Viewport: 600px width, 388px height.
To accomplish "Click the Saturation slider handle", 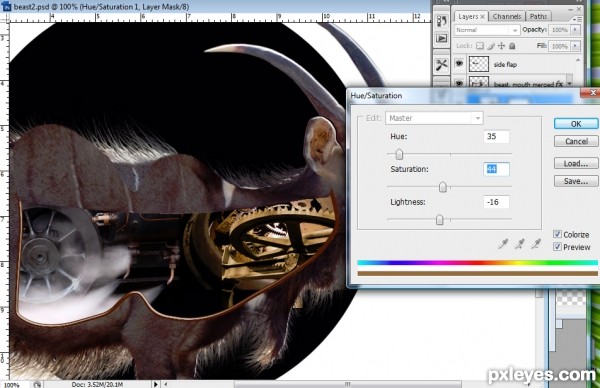I will click(x=443, y=187).
